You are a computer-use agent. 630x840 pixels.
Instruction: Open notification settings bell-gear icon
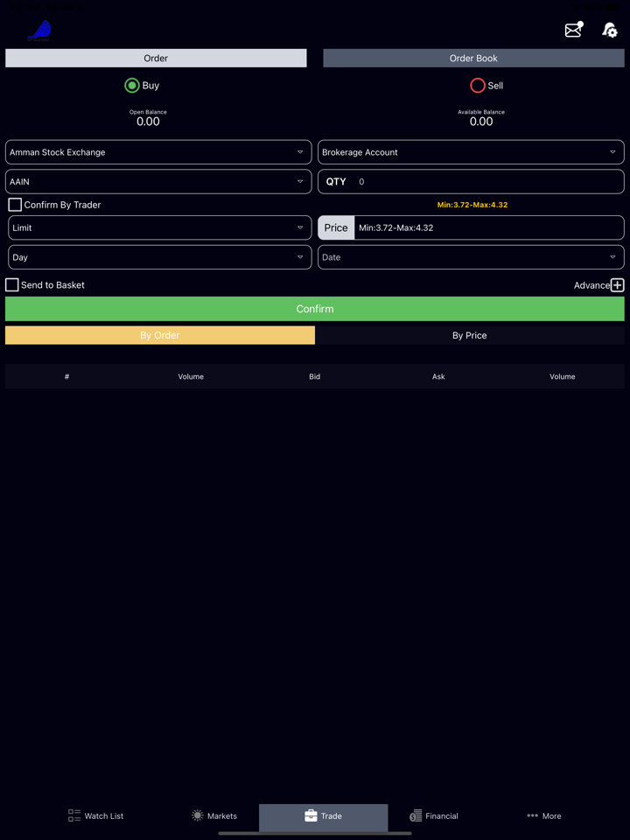pyautogui.click(x=609, y=31)
